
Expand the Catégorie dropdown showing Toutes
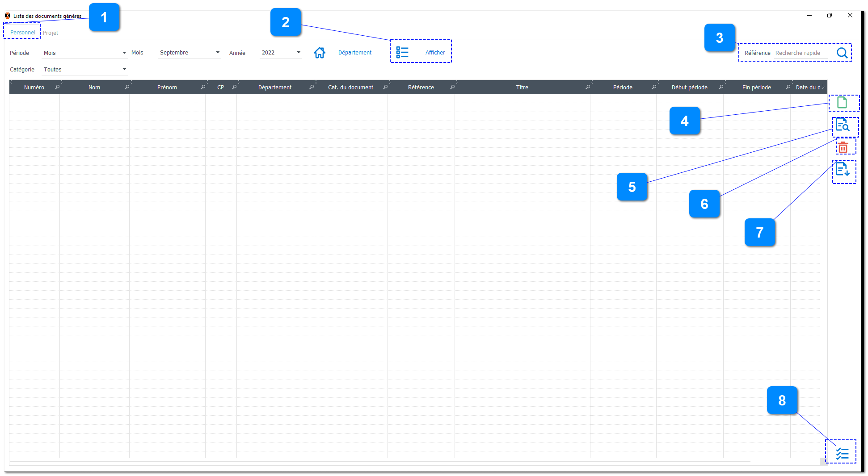[84, 69]
